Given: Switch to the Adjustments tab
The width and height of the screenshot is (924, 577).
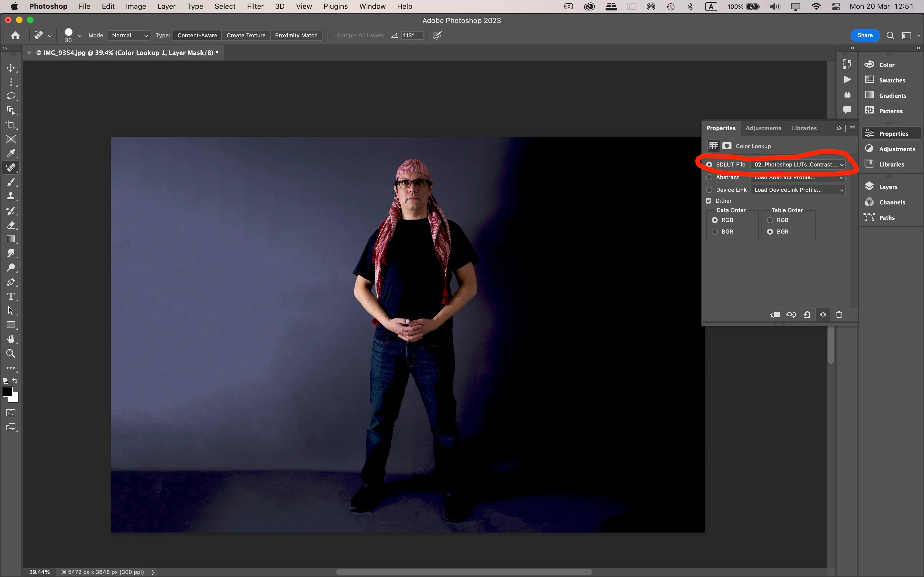Looking at the screenshot, I should click(x=763, y=128).
